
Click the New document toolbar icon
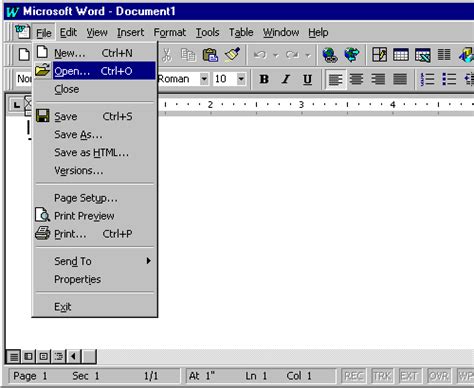24,55
